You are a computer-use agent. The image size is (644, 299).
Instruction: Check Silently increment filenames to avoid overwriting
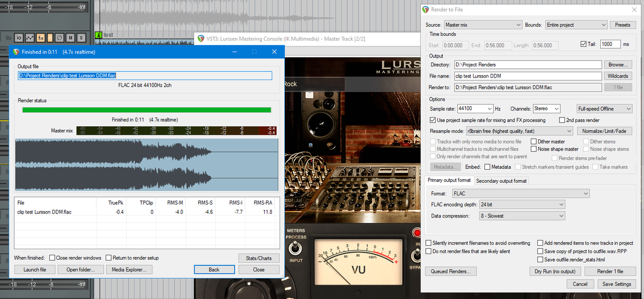click(428, 243)
